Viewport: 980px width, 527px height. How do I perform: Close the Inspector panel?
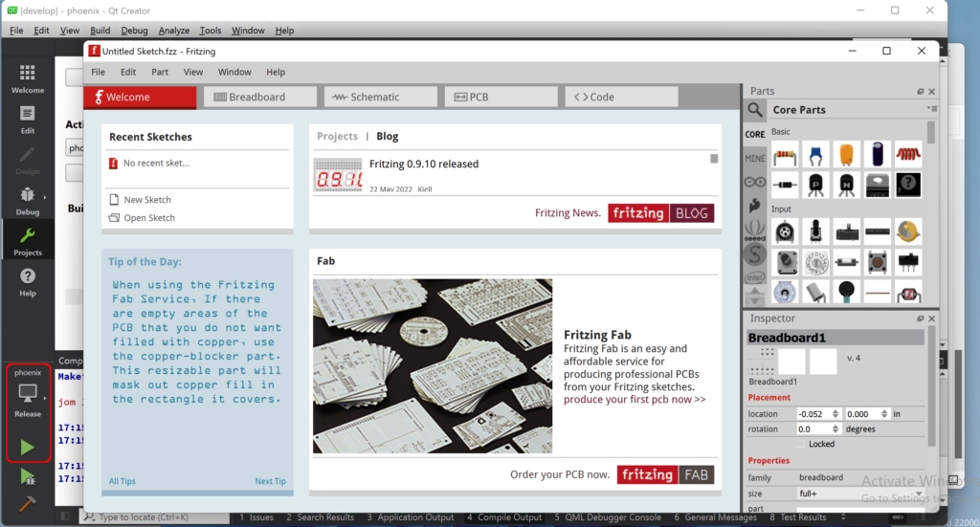click(932, 318)
